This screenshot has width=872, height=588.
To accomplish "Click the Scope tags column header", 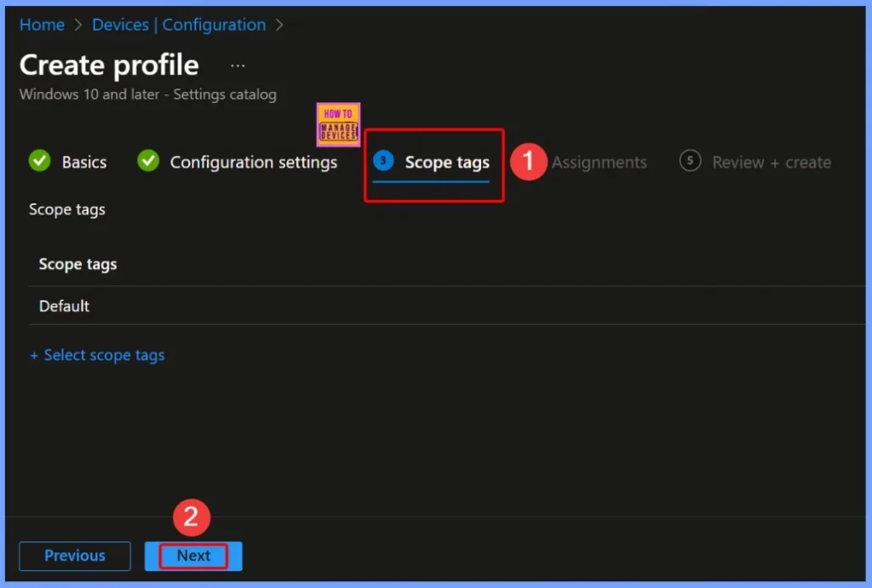I will tap(77, 265).
